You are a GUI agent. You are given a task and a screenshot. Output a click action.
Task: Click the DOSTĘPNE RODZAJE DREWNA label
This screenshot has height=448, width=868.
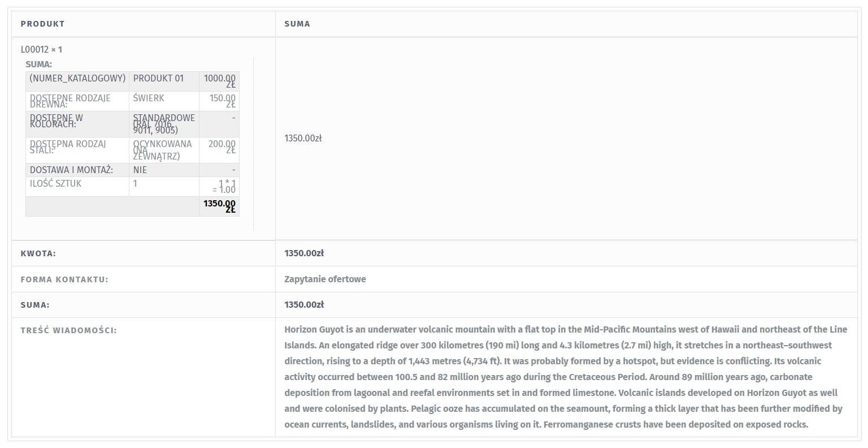(x=70, y=101)
